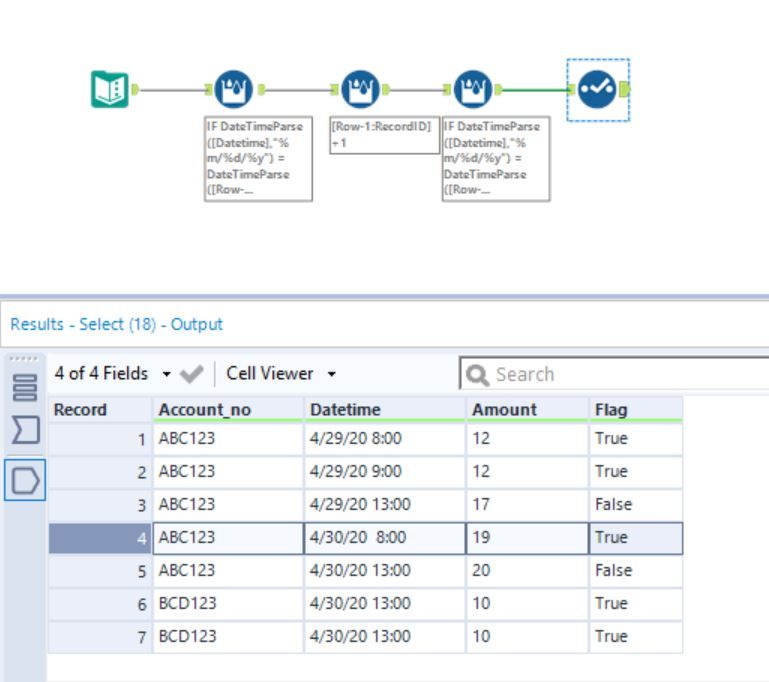This screenshot has width=769, height=682.
Task: Click the Amount column header
Action: (x=527, y=409)
